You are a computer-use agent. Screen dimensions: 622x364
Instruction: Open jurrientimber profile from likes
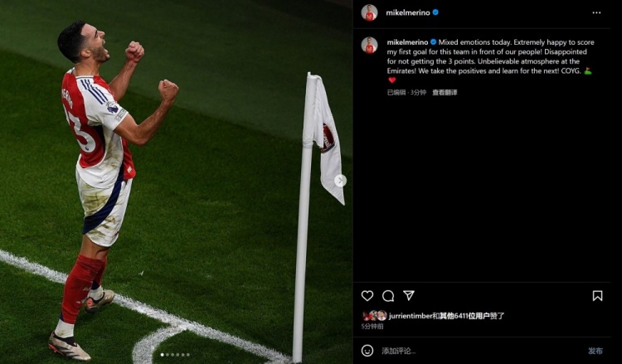411,316
